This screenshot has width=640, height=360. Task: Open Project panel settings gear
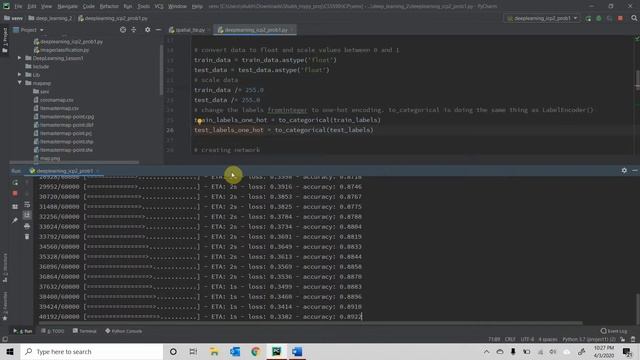click(x=147, y=30)
